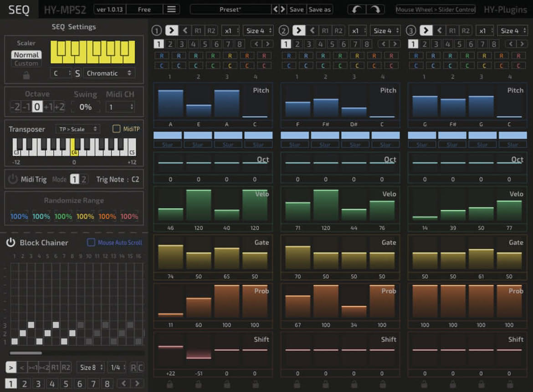The width and height of the screenshot is (533, 392).
Task: Open the TP > Scale dropdown
Action: [77, 129]
